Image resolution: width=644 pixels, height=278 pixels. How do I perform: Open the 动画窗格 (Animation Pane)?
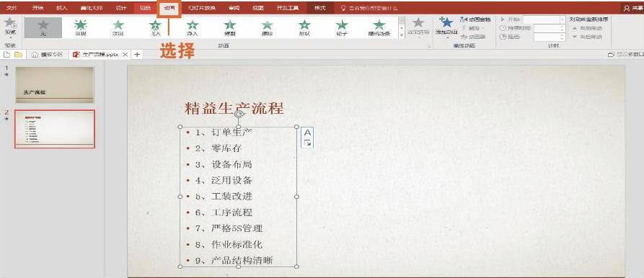(x=475, y=19)
